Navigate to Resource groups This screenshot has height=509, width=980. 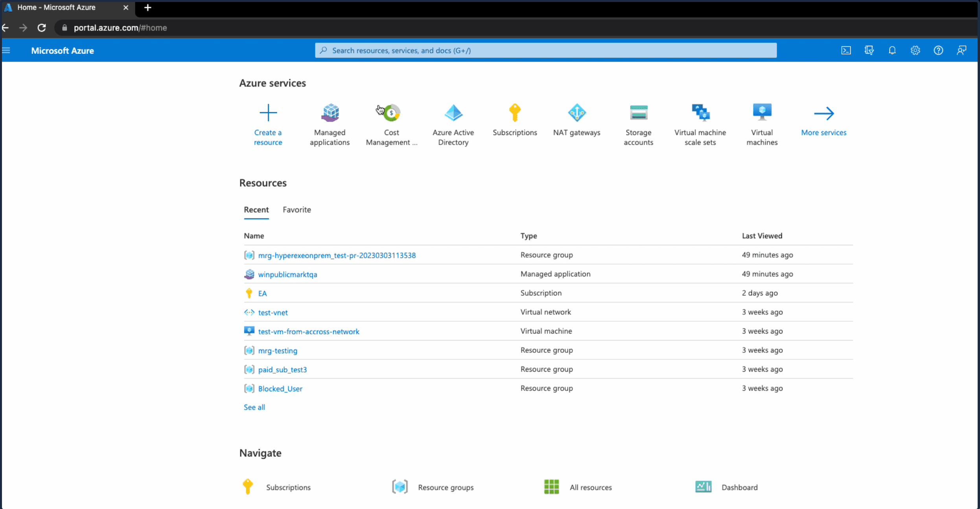(x=445, y=487)
